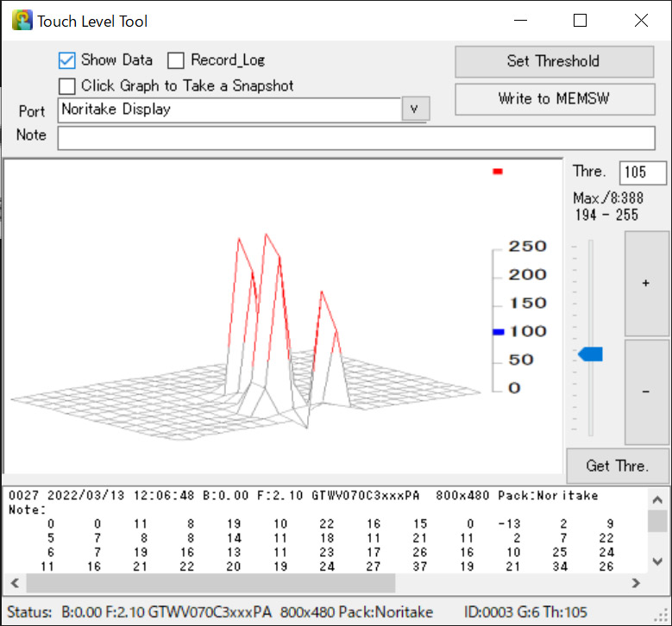Enable the Record_Log checkbox
This screenshot has width=672, height=626.
click(176, 60)
